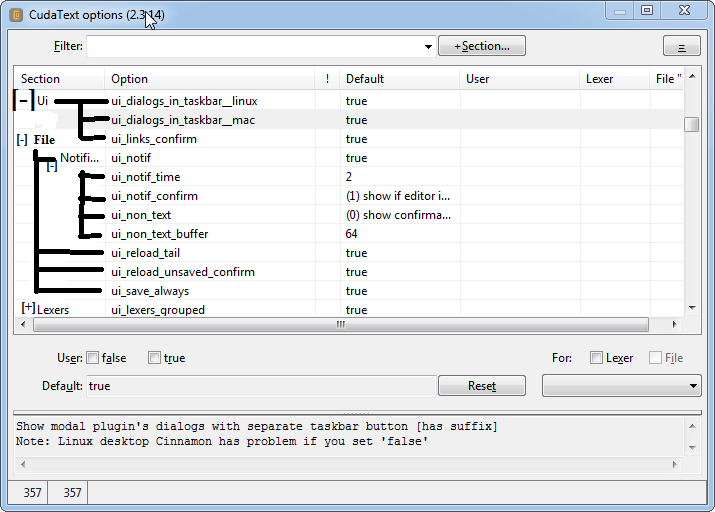Enable the For Lexer checkbox
Screen dimensions: 715x512
[596, 358]
